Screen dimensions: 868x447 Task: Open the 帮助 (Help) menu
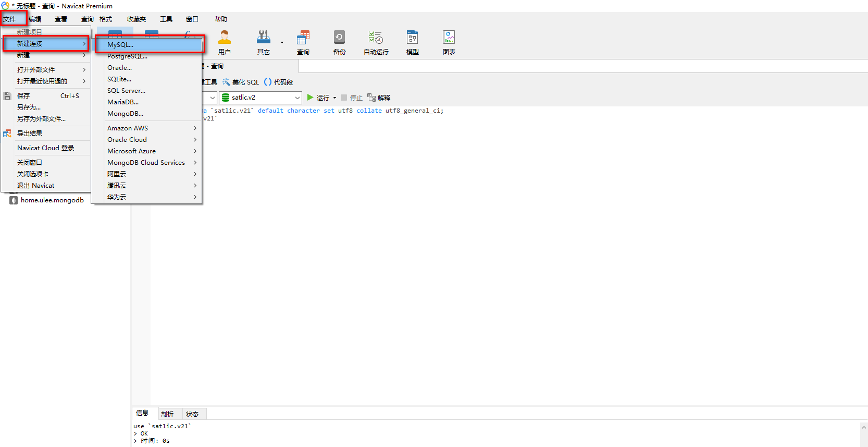point(221,19)
